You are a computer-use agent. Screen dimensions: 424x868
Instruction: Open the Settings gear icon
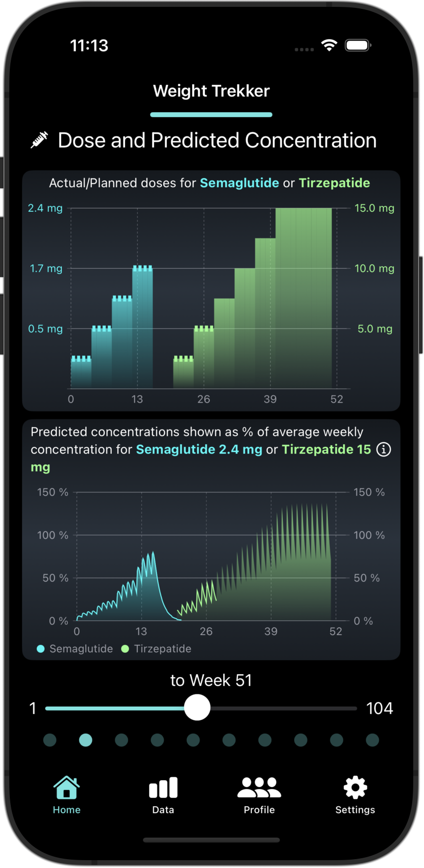pos(355,788)
